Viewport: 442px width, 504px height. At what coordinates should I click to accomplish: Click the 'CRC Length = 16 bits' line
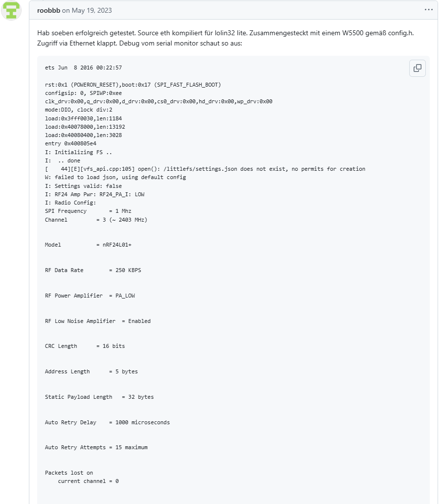85,346
